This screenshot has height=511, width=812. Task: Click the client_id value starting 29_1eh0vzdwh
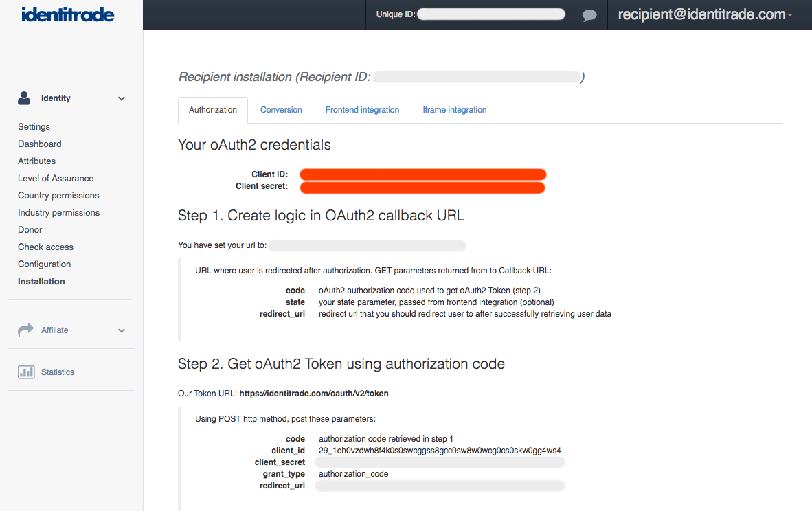440,451
